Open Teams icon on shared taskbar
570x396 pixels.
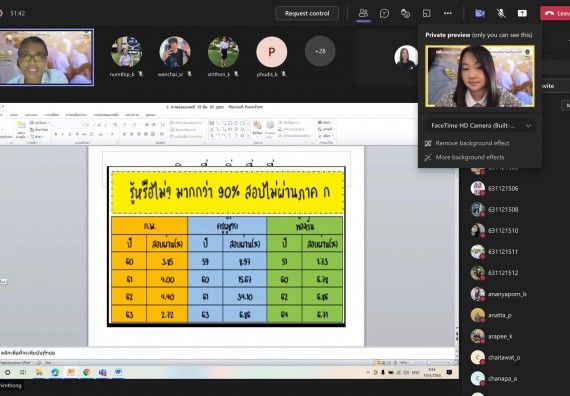103,372
